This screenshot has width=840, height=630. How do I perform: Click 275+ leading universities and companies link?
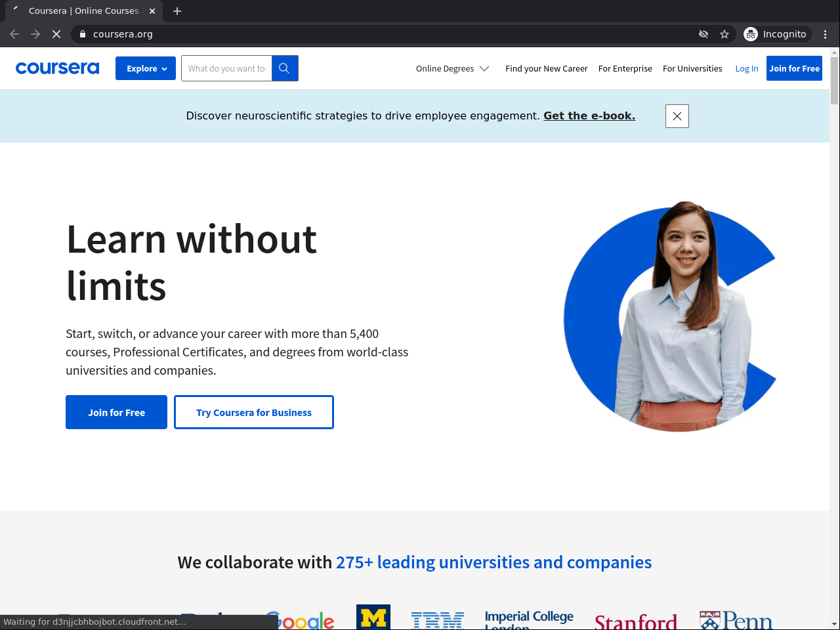[494, 562]
